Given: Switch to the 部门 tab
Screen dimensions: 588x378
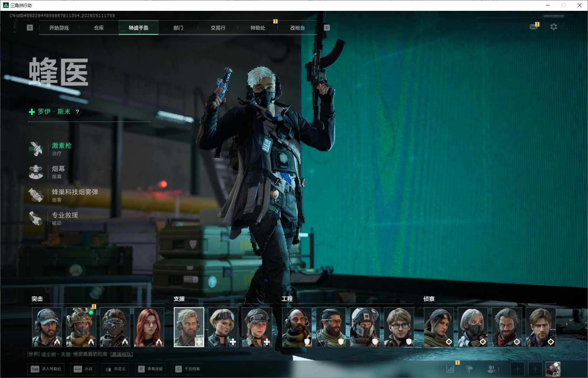Looking at the screenshot, I should (x=178, y=28).
